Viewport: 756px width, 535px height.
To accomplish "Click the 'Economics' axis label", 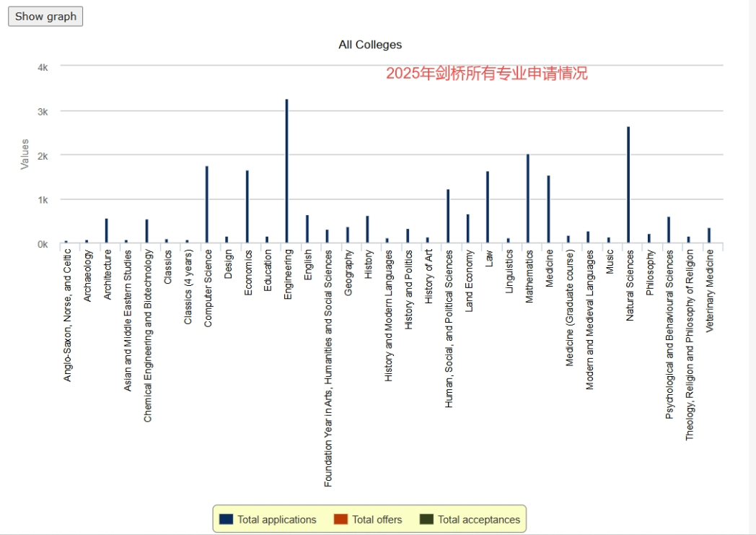I will [248, 273].
